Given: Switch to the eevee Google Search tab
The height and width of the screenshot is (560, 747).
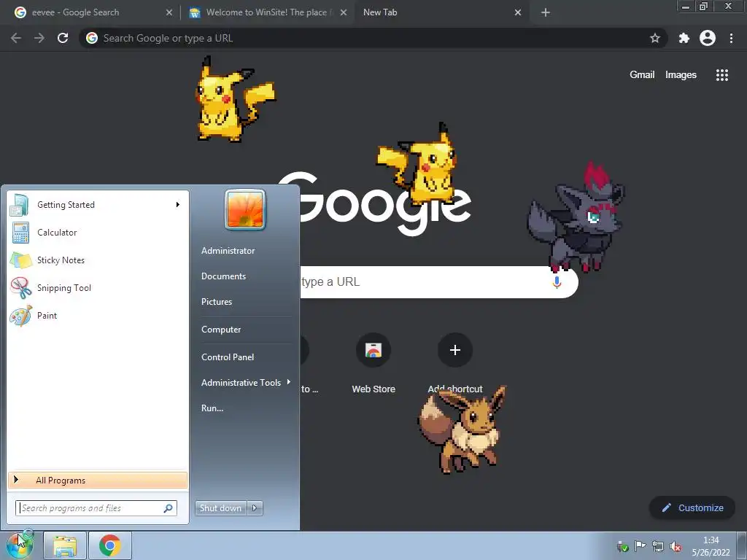Looking at the screenshot, I should pyautogui.click(x=93, y=12).
